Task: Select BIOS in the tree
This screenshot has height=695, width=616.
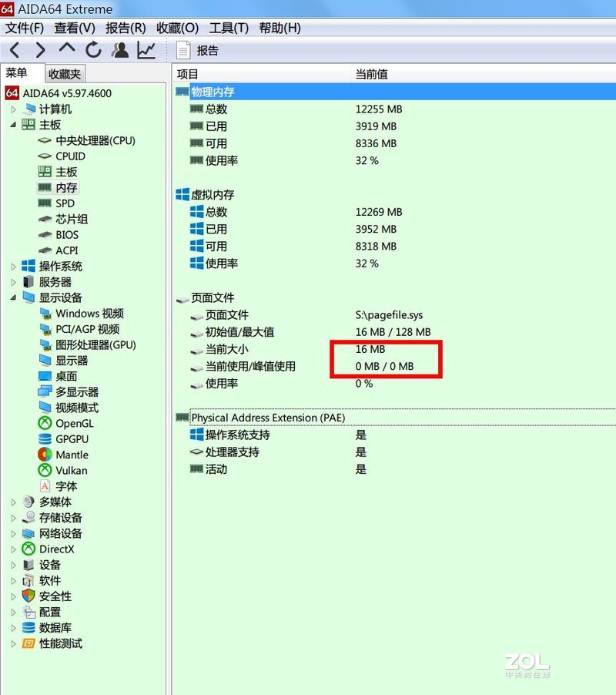Action: 67,235
